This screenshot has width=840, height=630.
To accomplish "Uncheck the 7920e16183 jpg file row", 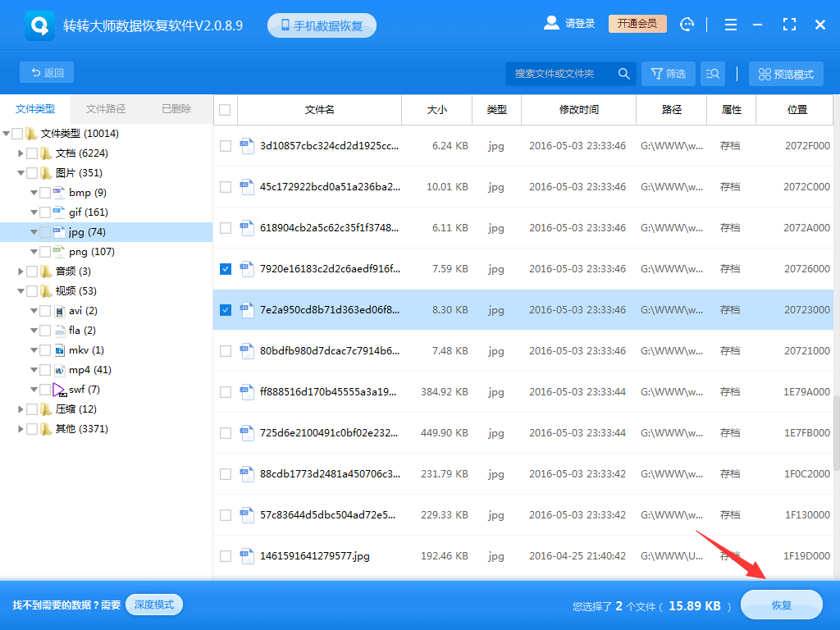I will click(225, 268).
